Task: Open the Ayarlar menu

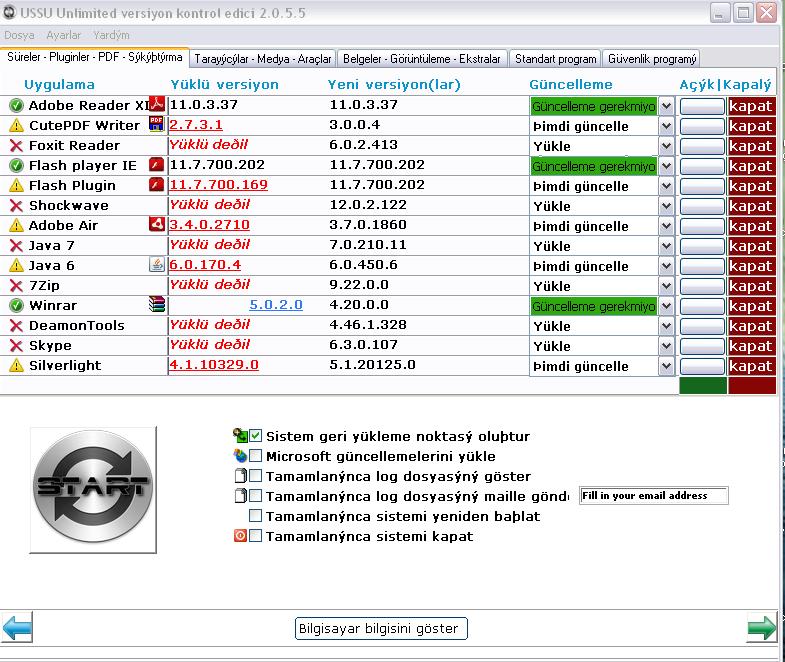Action: [x=64, y=35]
